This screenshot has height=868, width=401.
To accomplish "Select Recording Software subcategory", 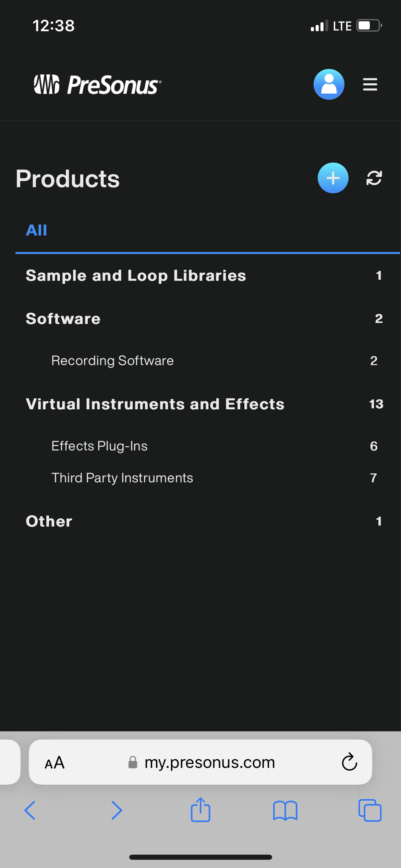I will tap(214, 361).
